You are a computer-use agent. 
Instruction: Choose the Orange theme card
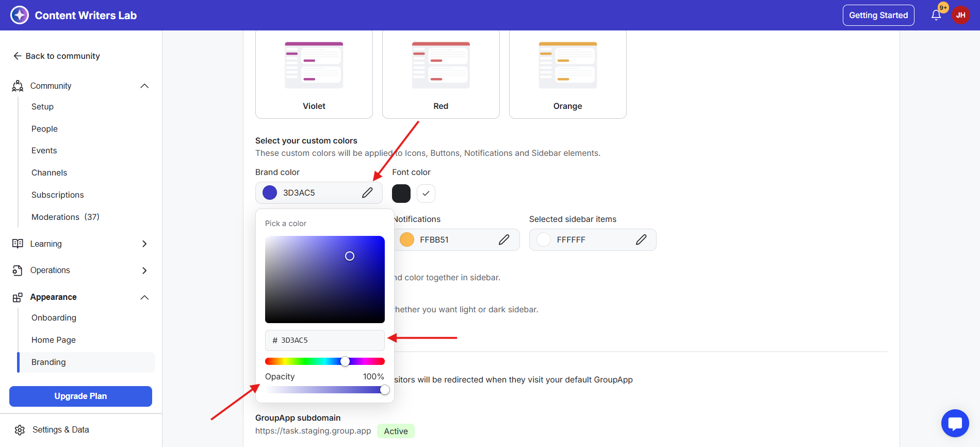click(x=568, y=74)
